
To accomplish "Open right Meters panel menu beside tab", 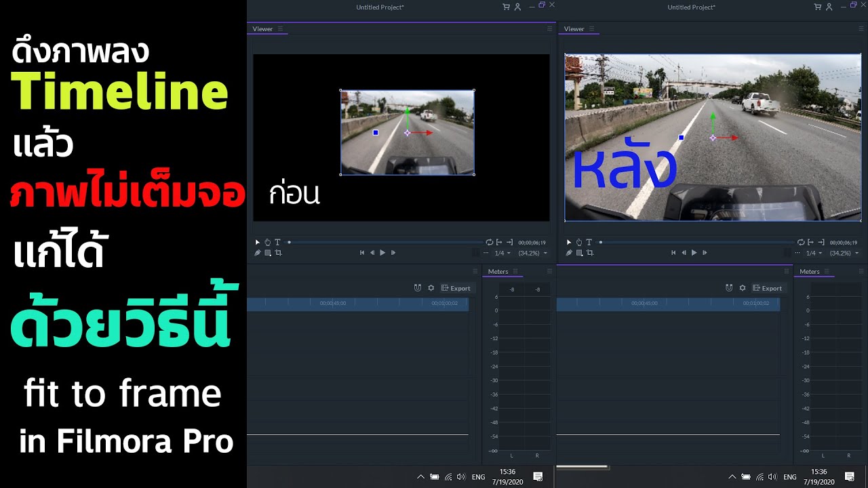I will [x=827, y=271].
